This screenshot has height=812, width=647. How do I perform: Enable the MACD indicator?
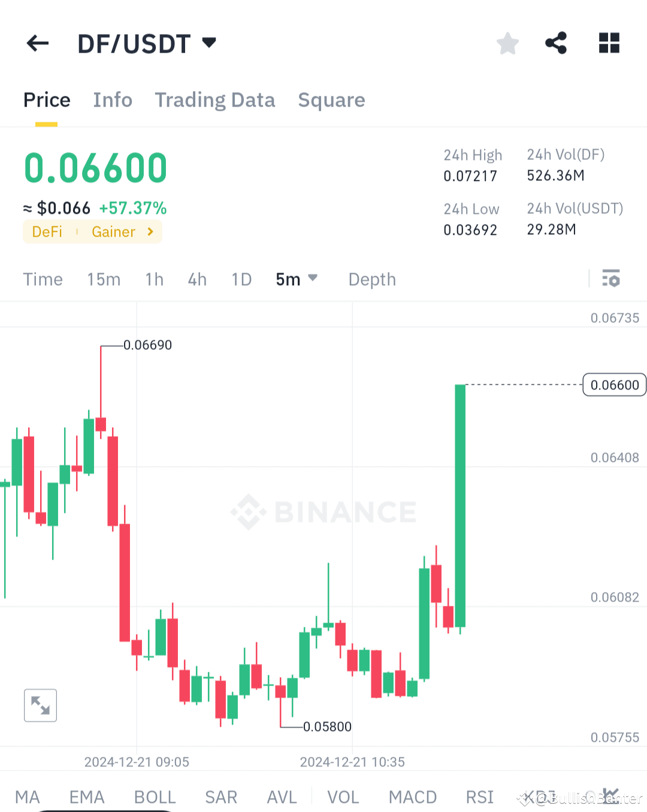coord(413,797)
